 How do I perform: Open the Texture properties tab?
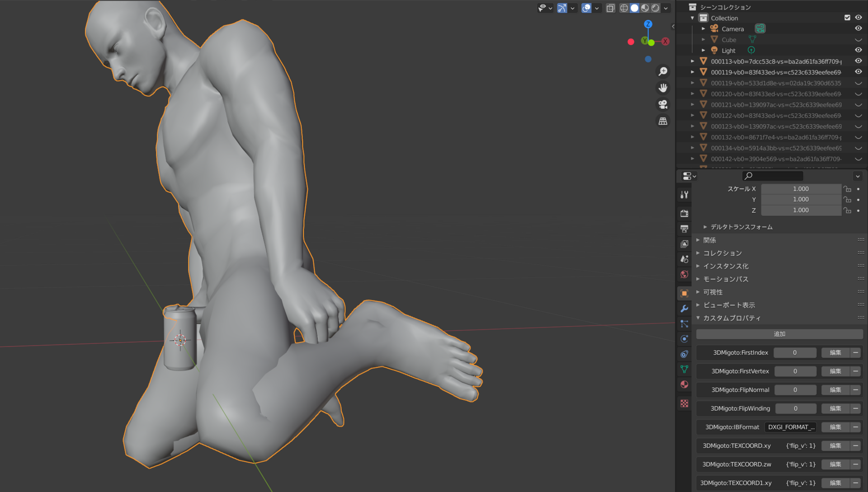point(684,403)
